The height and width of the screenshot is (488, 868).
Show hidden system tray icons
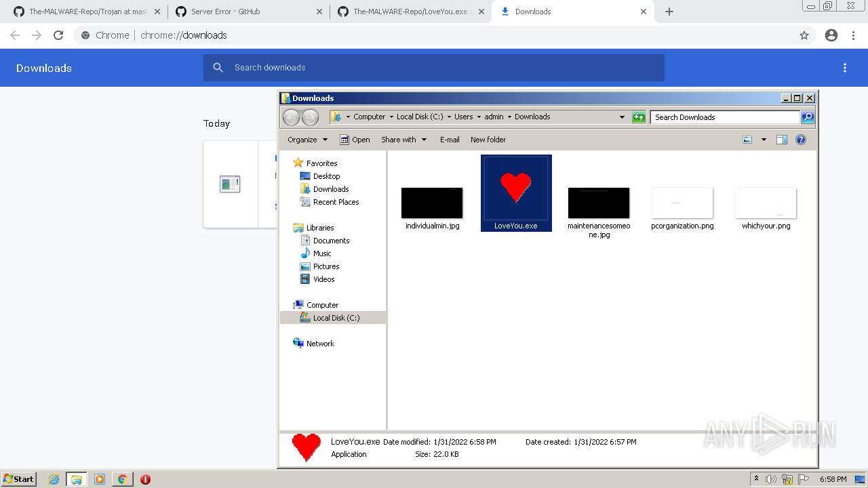pyautogui.click(x=756, y=479)
